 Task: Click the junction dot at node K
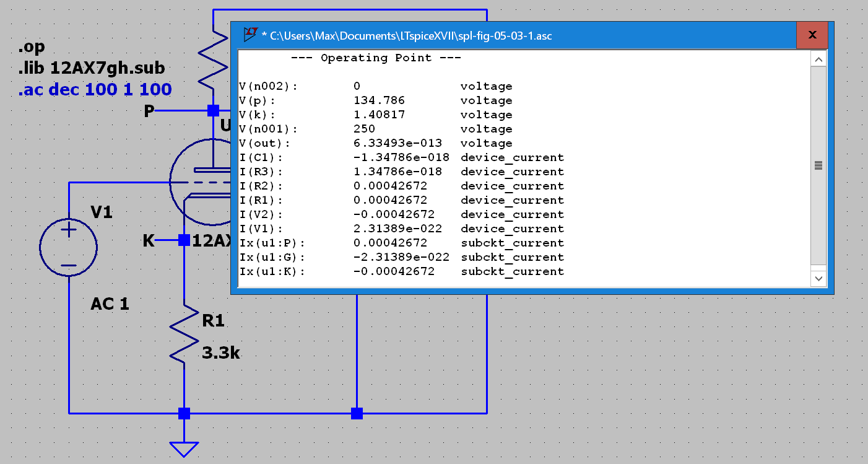tap(184, 240)
